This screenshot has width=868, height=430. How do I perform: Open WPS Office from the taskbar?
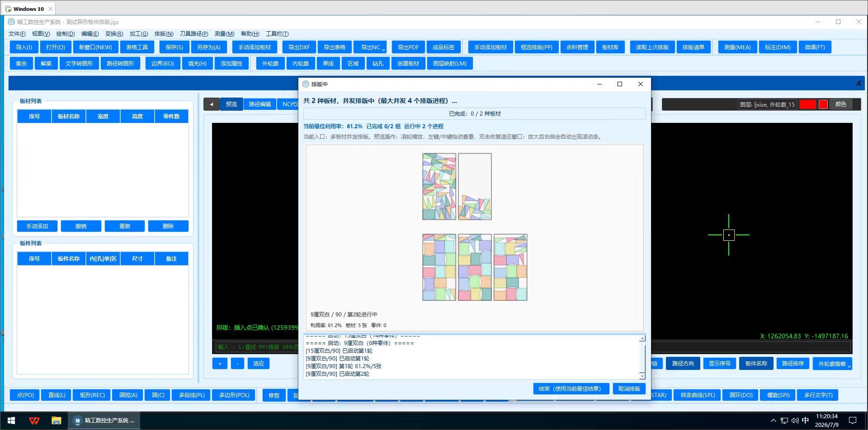(34, 421)
